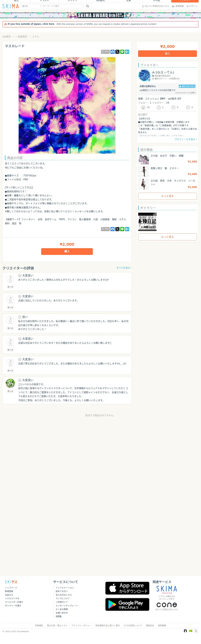The height and width of the screenshot is (644, 201).
Task: Click the SKIMA logo in the header
Action: pyautogui.click(x=10, y=6)
